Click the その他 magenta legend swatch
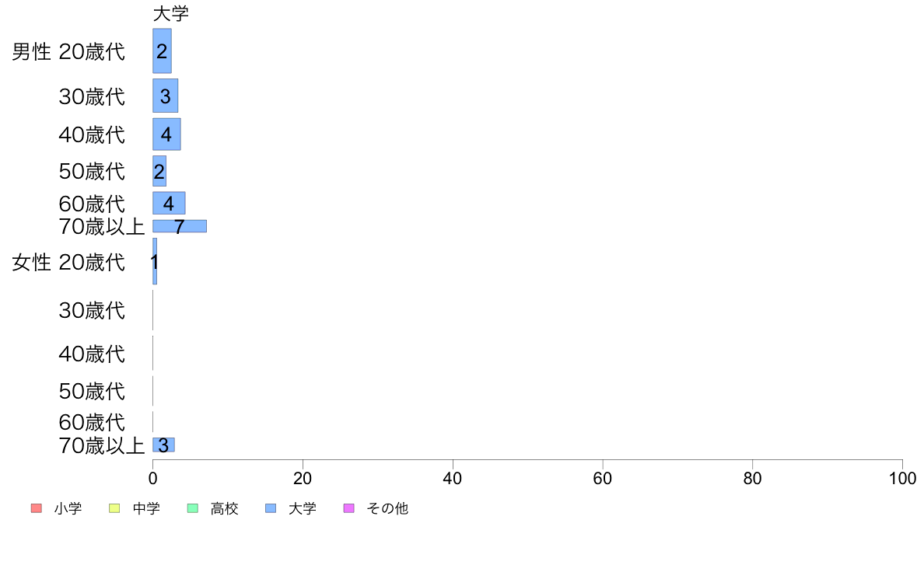 (349, 507)
